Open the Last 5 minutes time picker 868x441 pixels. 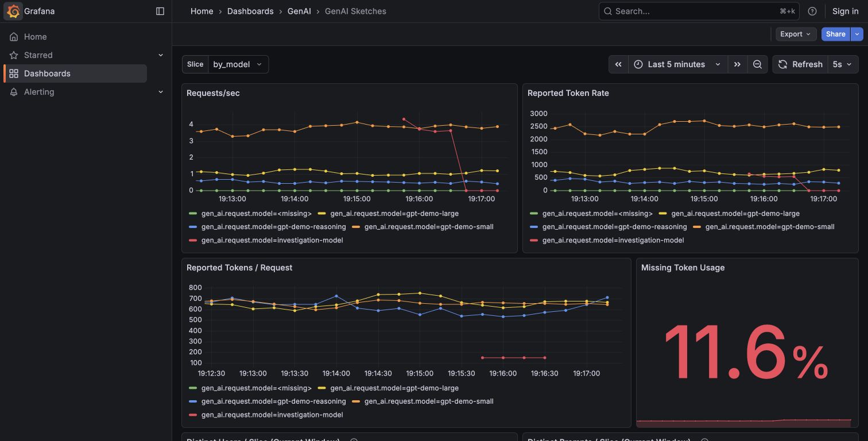click(677, 64)
